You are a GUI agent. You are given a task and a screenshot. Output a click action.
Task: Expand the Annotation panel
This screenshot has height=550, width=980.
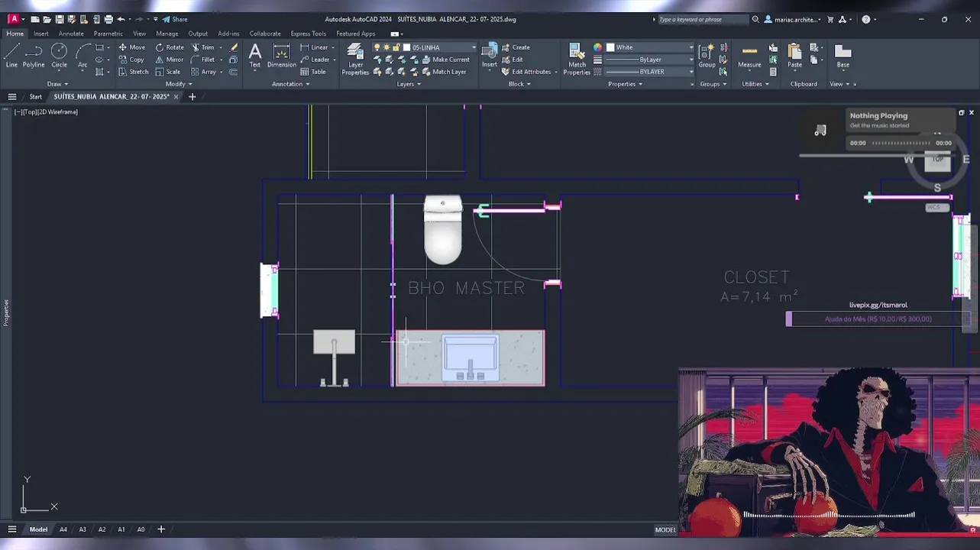[291, 84]
